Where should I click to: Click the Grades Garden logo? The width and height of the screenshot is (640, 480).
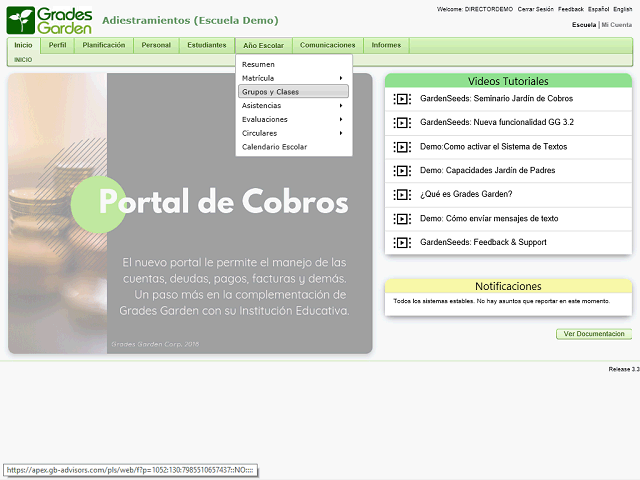coord(49,20)
